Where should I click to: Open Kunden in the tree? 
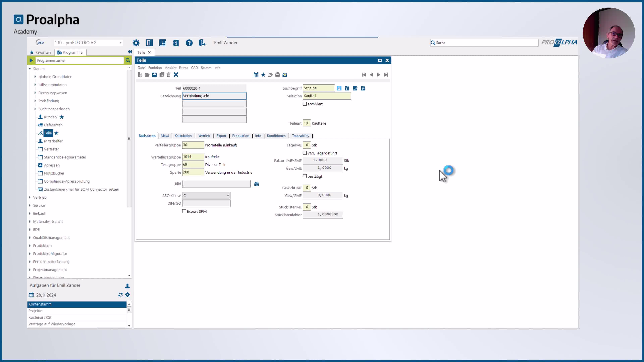pyautogui.click(x=50, y=117)
